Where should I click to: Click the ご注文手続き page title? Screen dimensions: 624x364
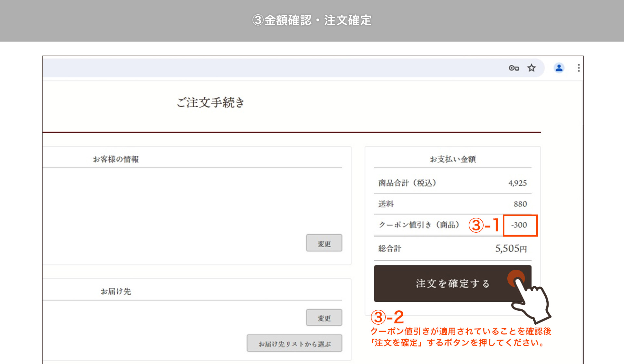click(x=210, y=102)
